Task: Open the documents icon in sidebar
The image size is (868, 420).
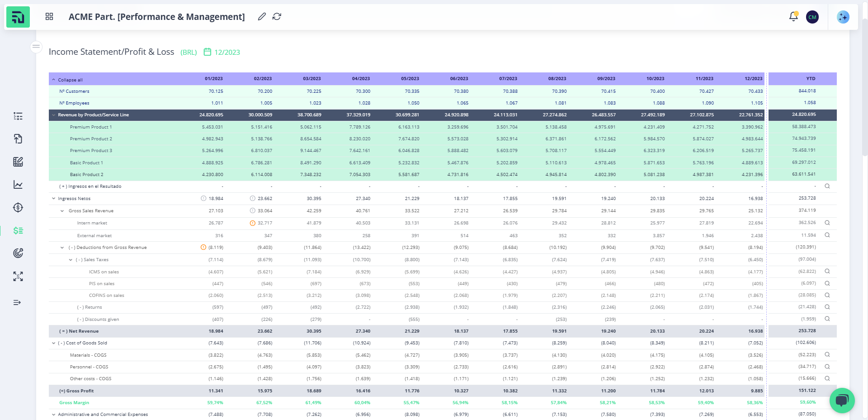Action: (18, 139)
